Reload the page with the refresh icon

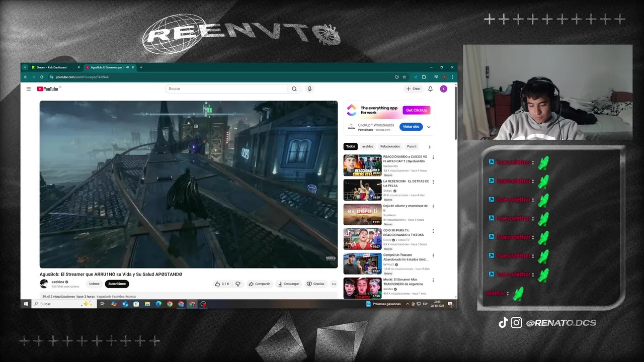[42, 77]
